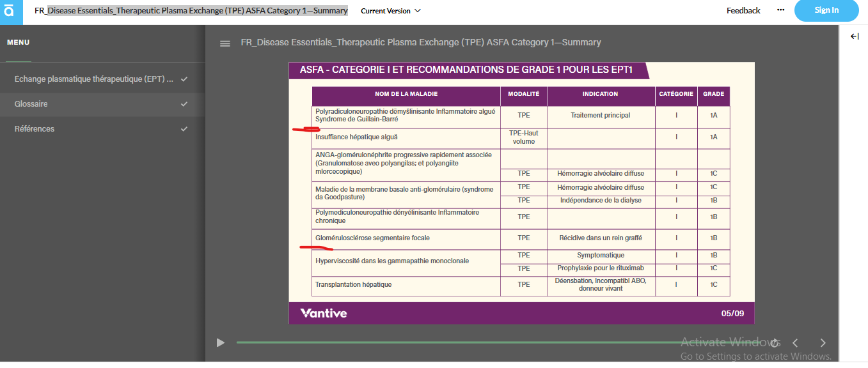Image resolution: width=868 pixels, height=368 pixels.
Task: Collapse the right side panel with the arrow icon
Action: (x=855, y=36)
